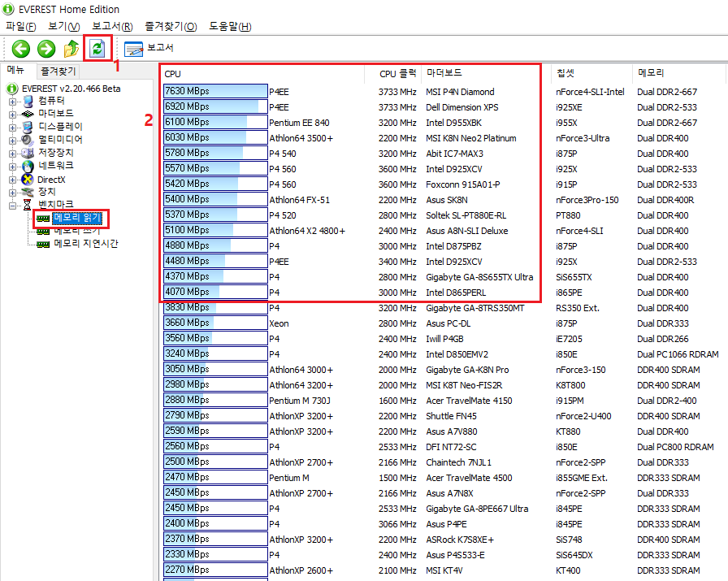Expand the 멀티미디어 tree node
Image resolution: width=728 pixels, height=581 pixels.
[x=12, y=141]
